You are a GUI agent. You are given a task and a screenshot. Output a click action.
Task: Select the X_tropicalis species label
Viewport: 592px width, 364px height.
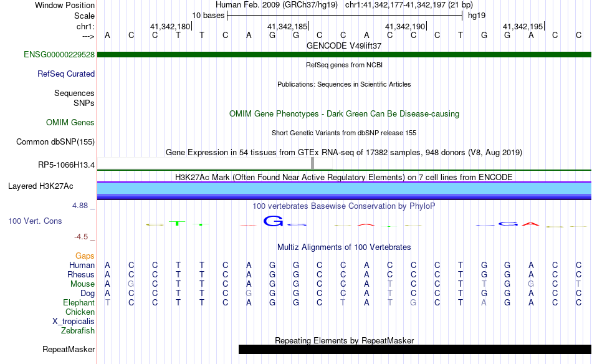pyautogui.click(x=74, y=321)
